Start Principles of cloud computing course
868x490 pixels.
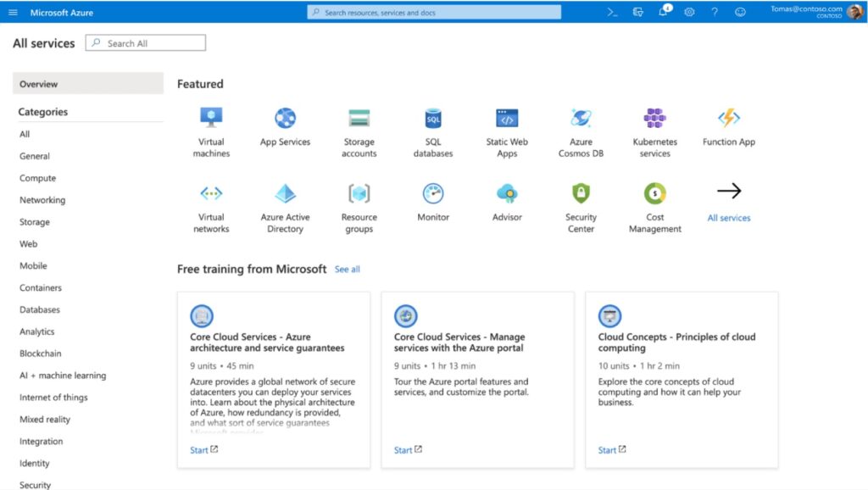pos(612,449)
